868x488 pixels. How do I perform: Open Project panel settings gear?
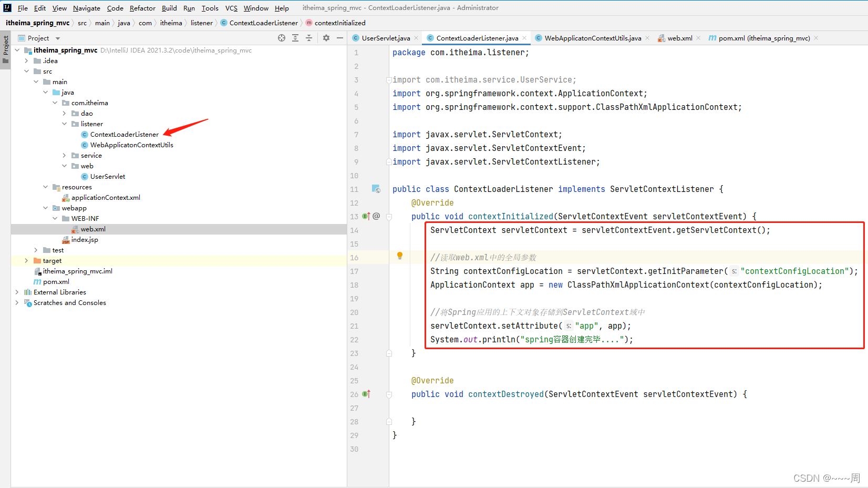click(326, 38)
